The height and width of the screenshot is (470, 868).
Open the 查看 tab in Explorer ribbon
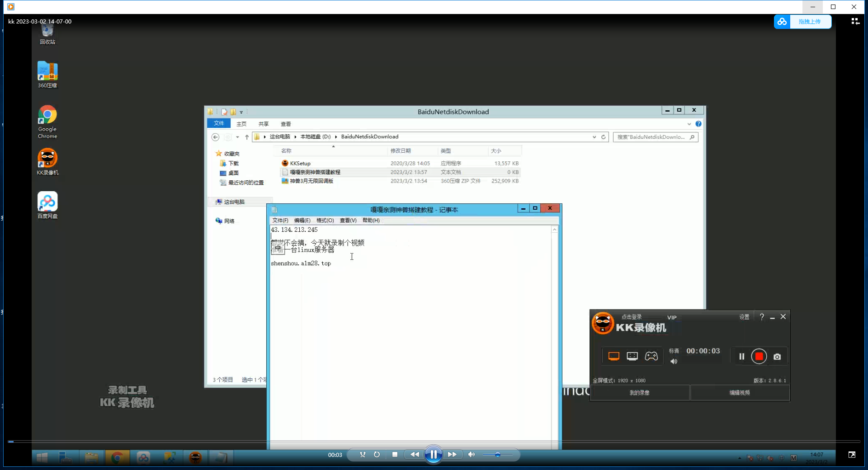tap(286, 124)
